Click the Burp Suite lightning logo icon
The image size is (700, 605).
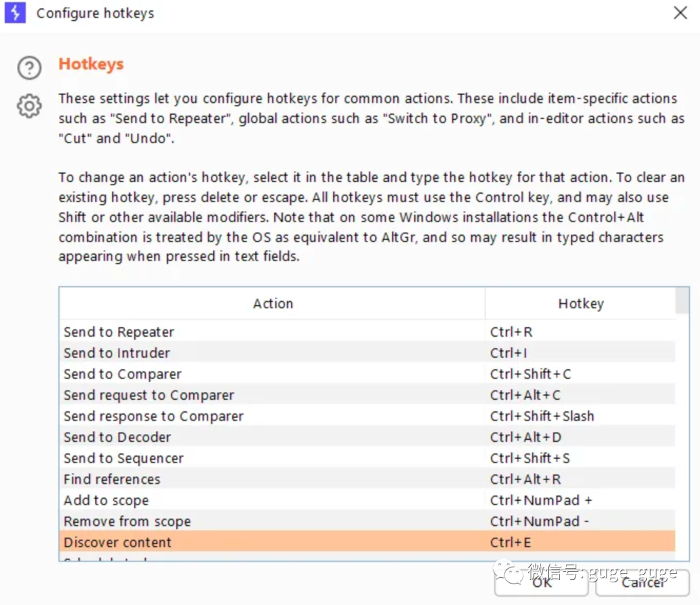[x=15, y=12]
